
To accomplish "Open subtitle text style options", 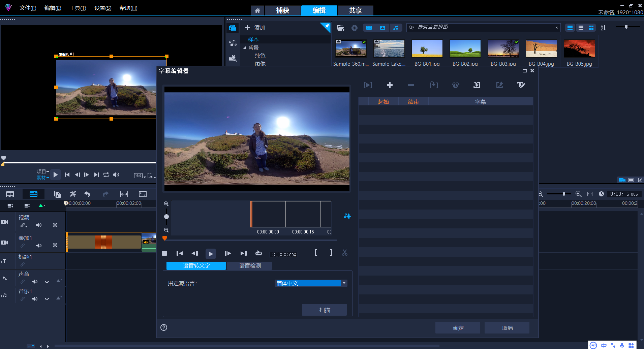I will point(521,85).
